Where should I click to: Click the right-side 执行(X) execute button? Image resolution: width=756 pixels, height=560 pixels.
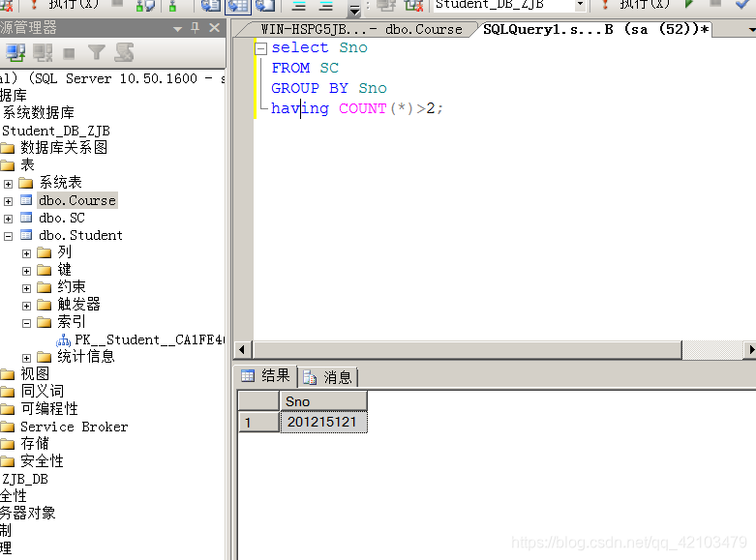click(x=636, y=5)
